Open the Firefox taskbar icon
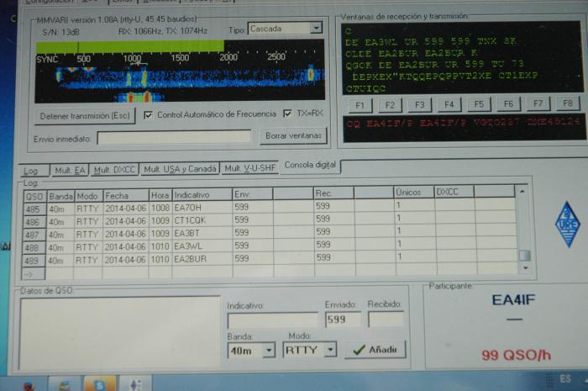This screenshot has height=391, width=588. click(28, 385)
